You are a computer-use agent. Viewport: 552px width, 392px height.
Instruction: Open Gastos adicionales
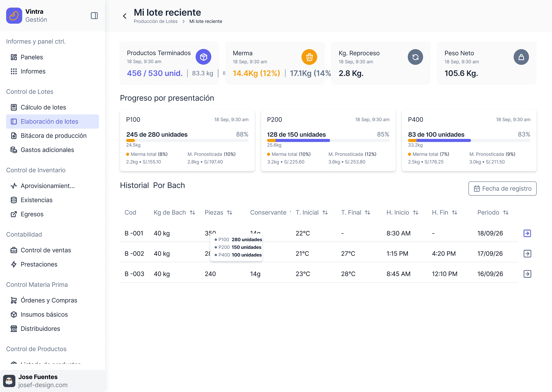52,150
